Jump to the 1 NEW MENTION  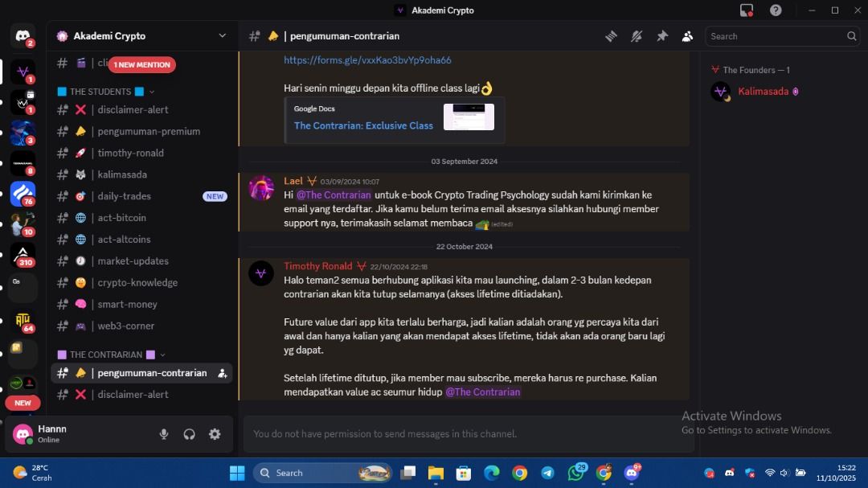(141, 64)
